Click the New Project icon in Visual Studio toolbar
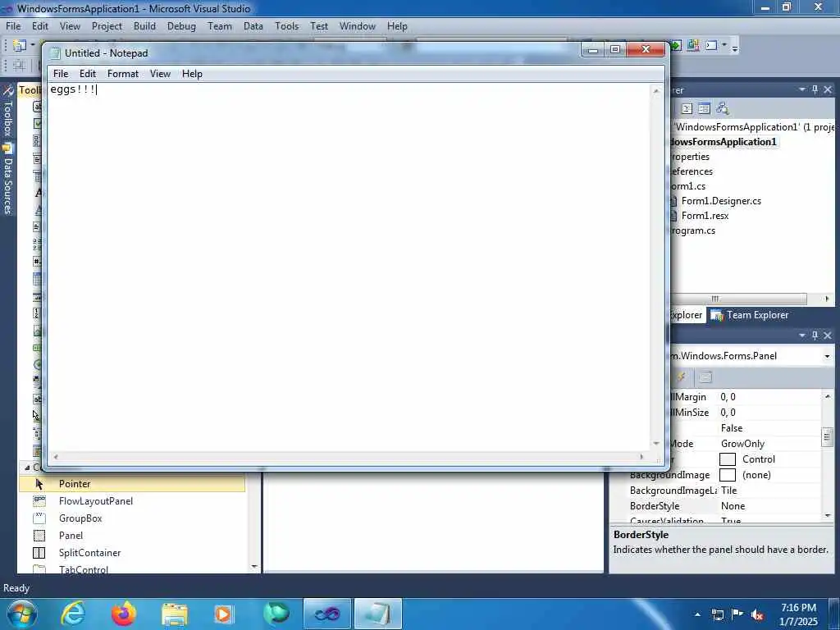 click(x=20, y=46)
